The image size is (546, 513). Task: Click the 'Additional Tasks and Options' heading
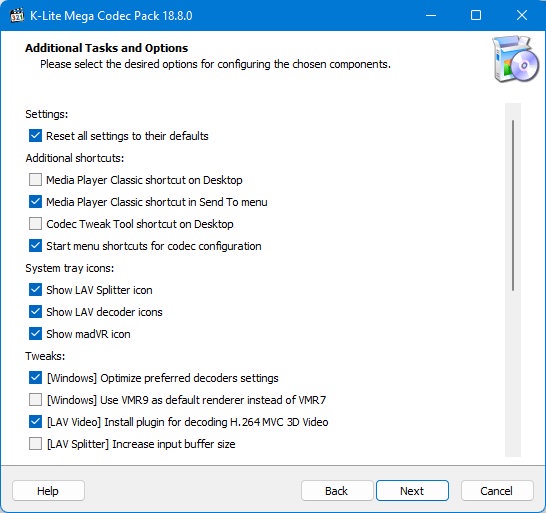pyautogui.click(x=107, y=48)
